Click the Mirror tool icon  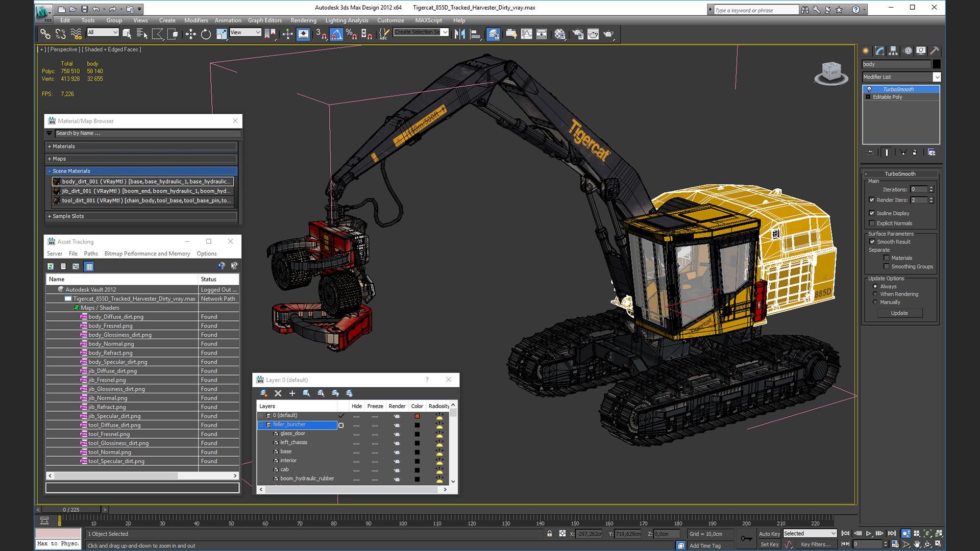(459, 34)
